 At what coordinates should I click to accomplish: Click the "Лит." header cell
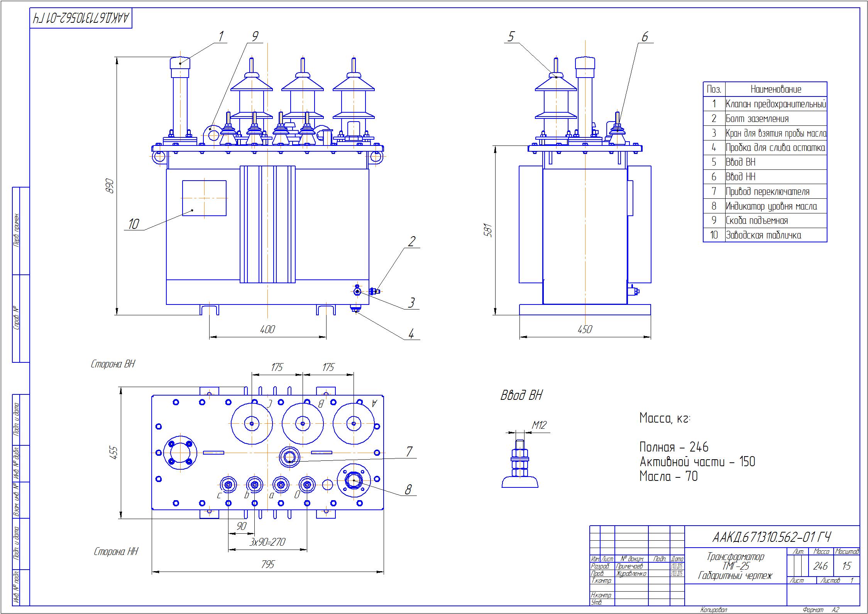click(x=798, y=551)
